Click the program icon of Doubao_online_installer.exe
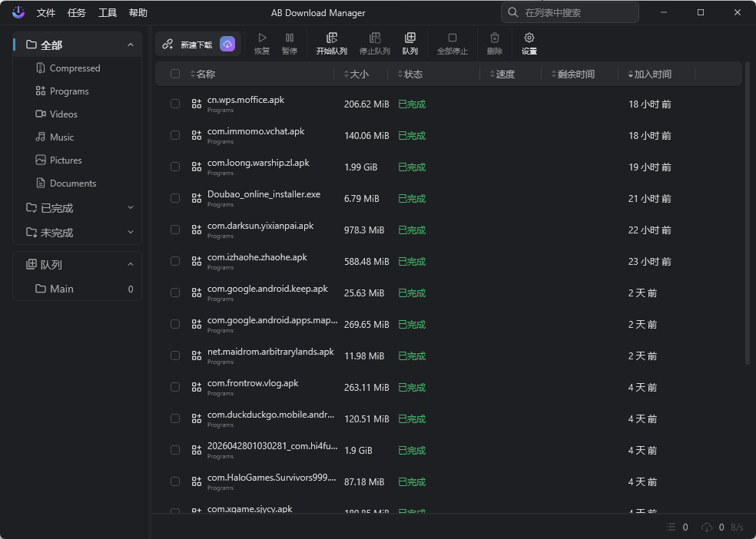 pos(196,198)
